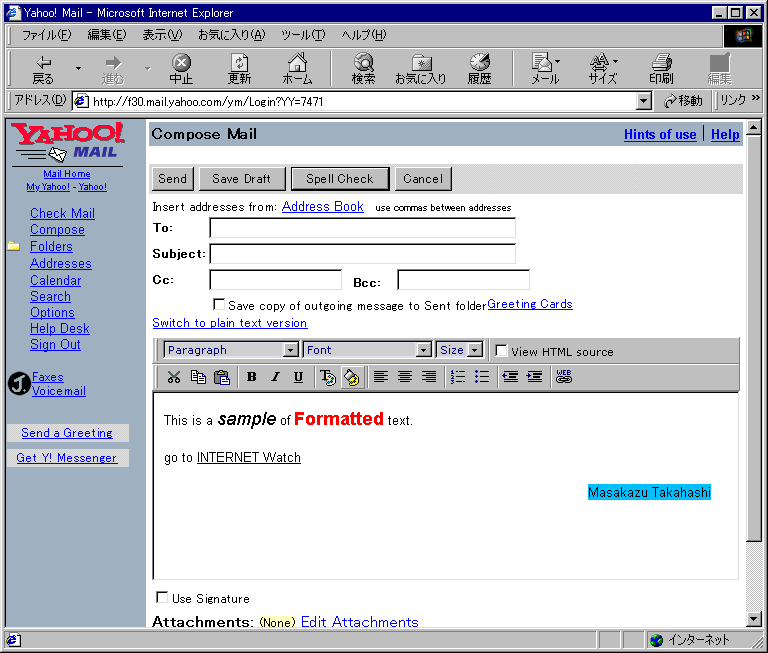Screen dimensions: 768x653
Task: Click the Subject input field
Action: point(362,254)
